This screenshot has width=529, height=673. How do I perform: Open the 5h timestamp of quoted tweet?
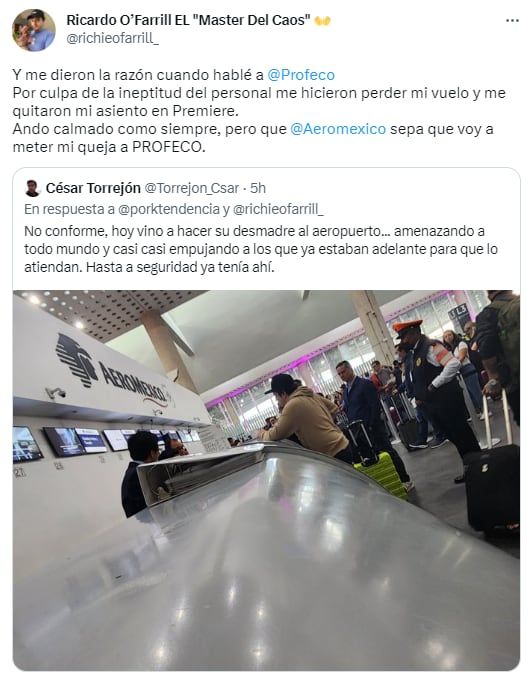(x=258, y=188)
